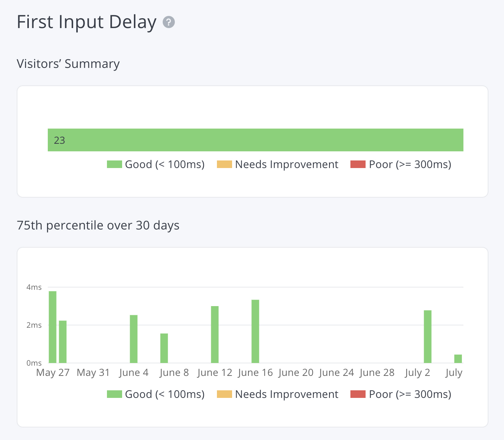The image size is (504, 440).
Task: Open the Visitors' Summary section heading
Action: click(x=68, y=64)
